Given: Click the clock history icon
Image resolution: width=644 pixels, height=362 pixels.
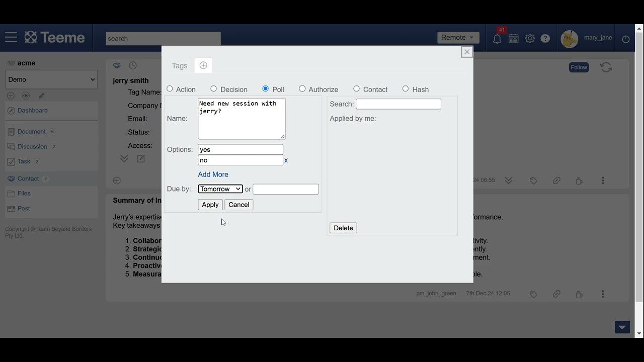Looking at the screenshot, I should point(133,65).
